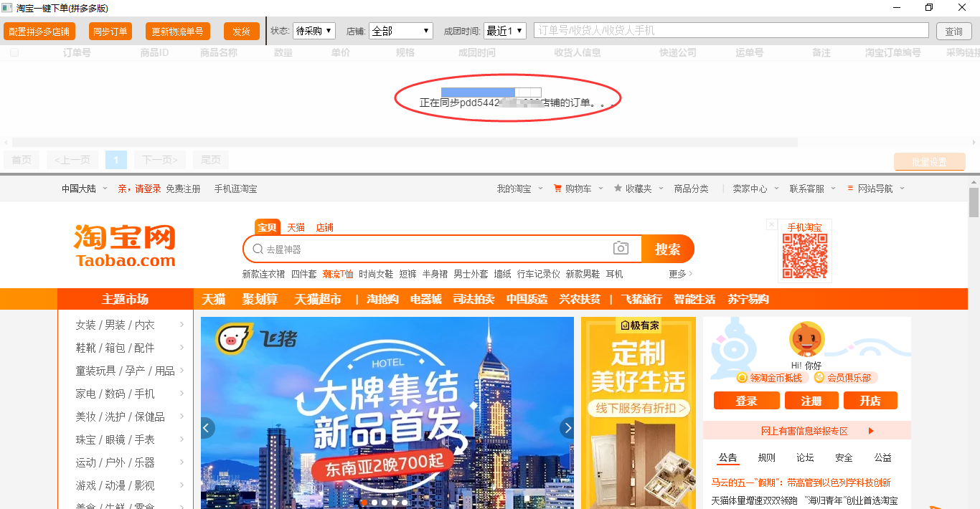The image size is (980, 509).
Task: Click the 免费注册 link
Action: 183,189
